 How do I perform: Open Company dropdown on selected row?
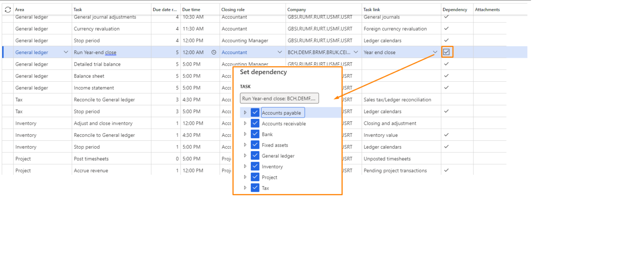click(x=356, y=52)
